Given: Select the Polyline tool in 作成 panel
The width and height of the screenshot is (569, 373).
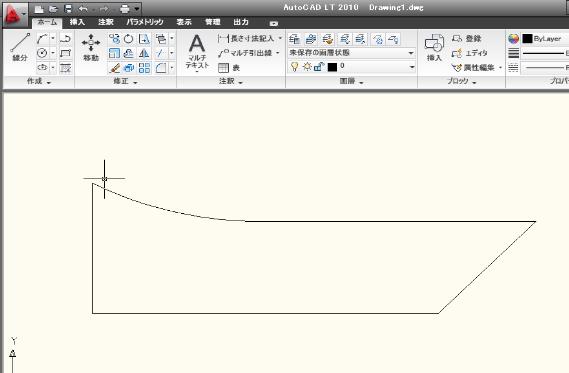Looking at the screenshot, I should [65, 38].
